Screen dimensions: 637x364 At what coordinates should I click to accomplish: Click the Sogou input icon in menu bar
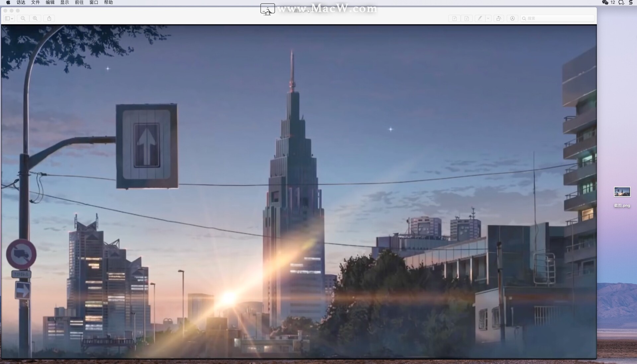(x=631, y=2)
